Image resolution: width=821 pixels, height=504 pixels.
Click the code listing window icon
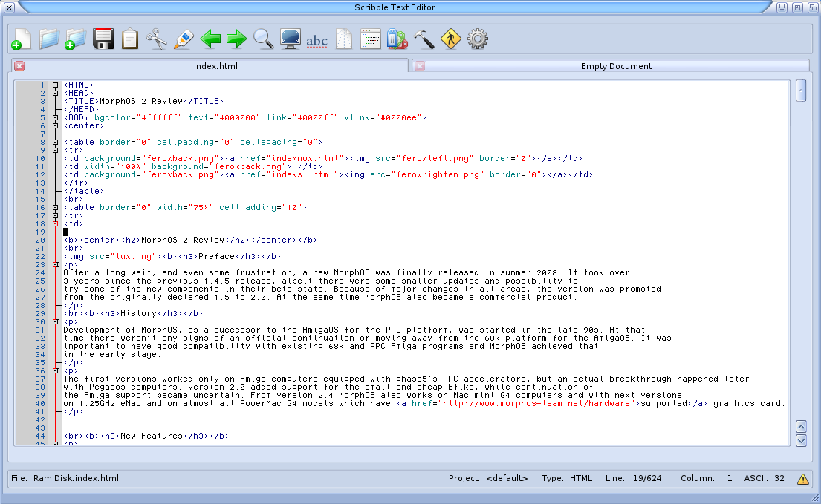click(x=371, y=39)
